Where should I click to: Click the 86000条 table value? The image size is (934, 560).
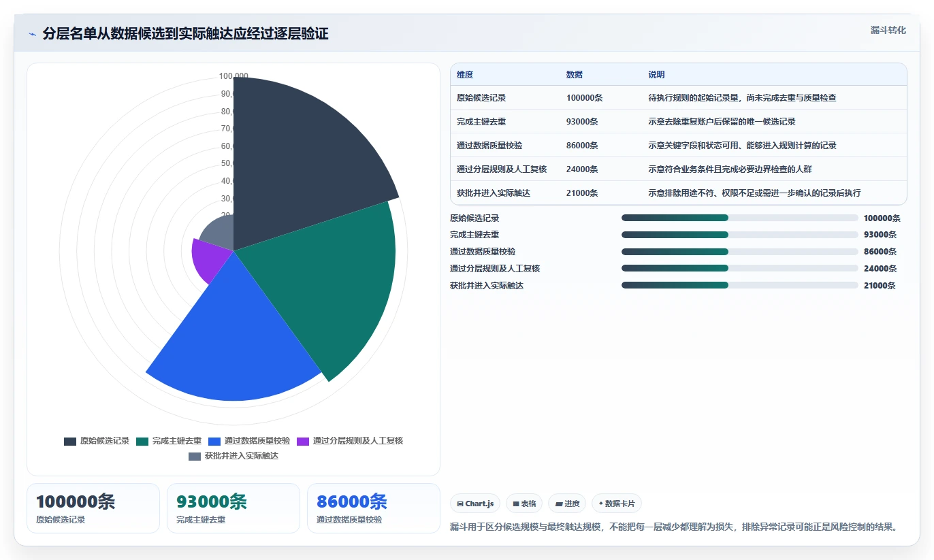(582, 146)
